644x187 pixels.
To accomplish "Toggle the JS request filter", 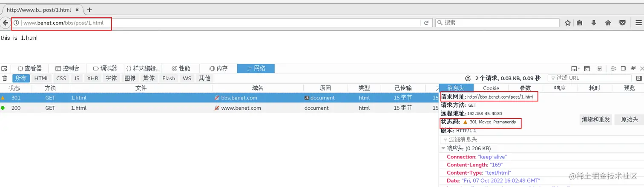I will point(77,78).
